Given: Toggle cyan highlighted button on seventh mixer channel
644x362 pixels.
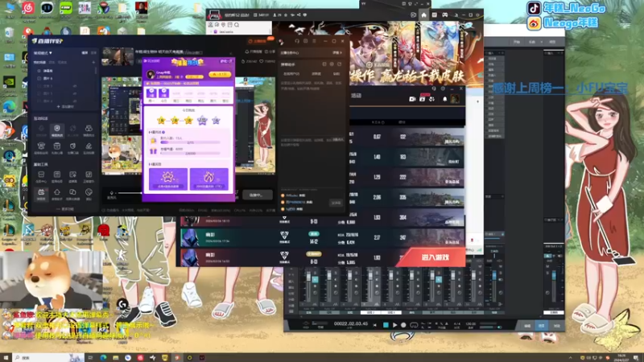Looking at the screenshot, I should coord(438,279).
